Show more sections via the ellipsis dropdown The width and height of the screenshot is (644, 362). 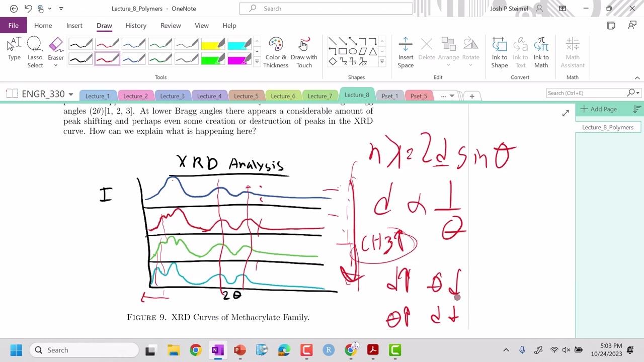[447, 96]
